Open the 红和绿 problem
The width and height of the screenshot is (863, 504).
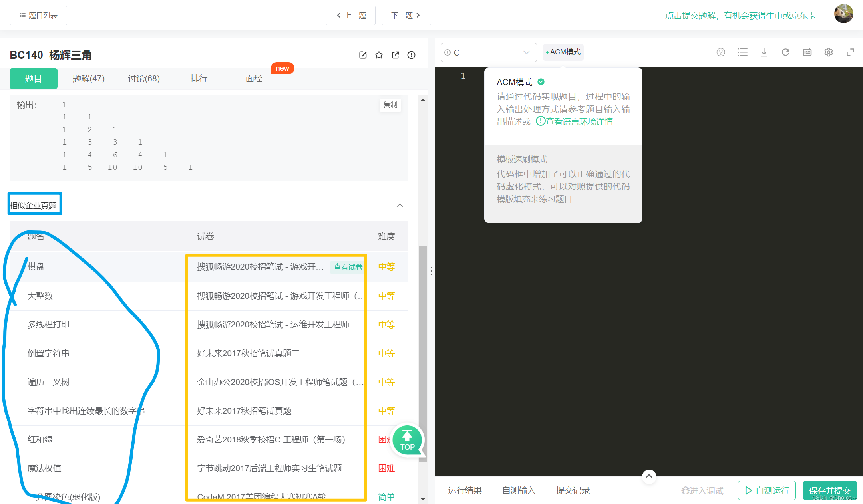(x=40, y=440)
